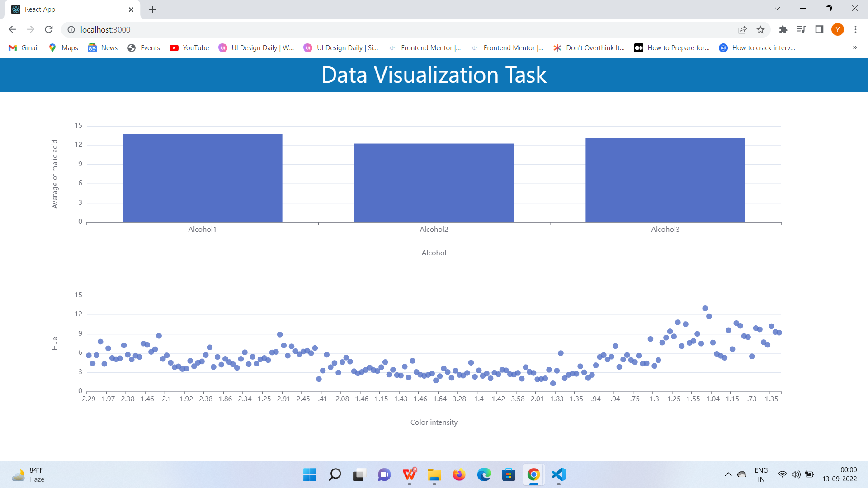Image resolution: width=868 pixels, height=488 pixels.
Task: Click the Alcohol2 bar in the chart
Action: pos(434,181)
